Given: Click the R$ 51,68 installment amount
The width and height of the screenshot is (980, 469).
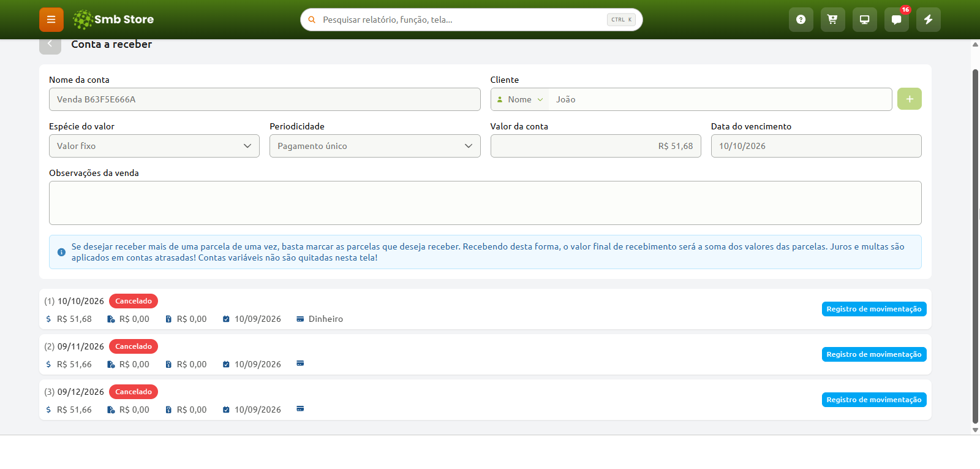Looking at the screenshot, I should (x=74, y=319).
